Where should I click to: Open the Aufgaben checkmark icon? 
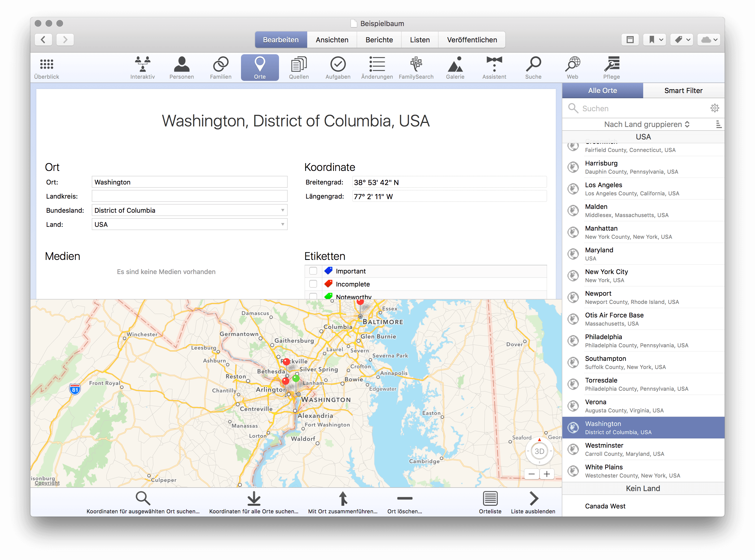point(338,68)
